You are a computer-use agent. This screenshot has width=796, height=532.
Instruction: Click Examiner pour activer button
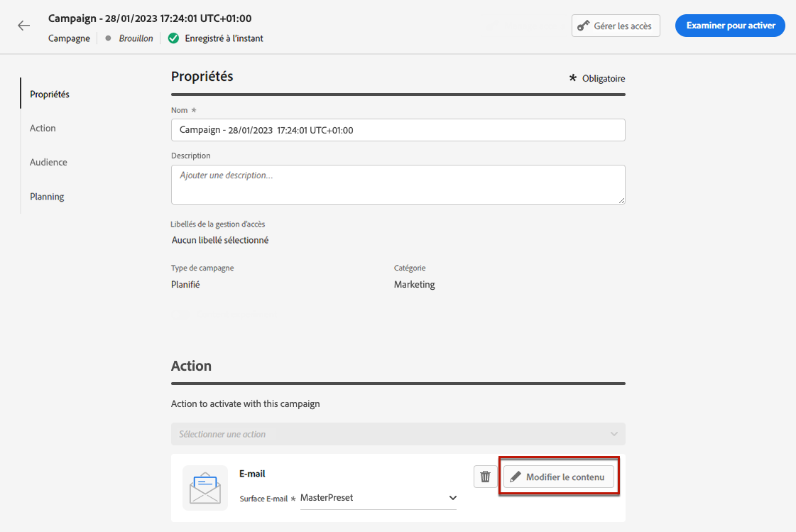(x=730, y=26)
